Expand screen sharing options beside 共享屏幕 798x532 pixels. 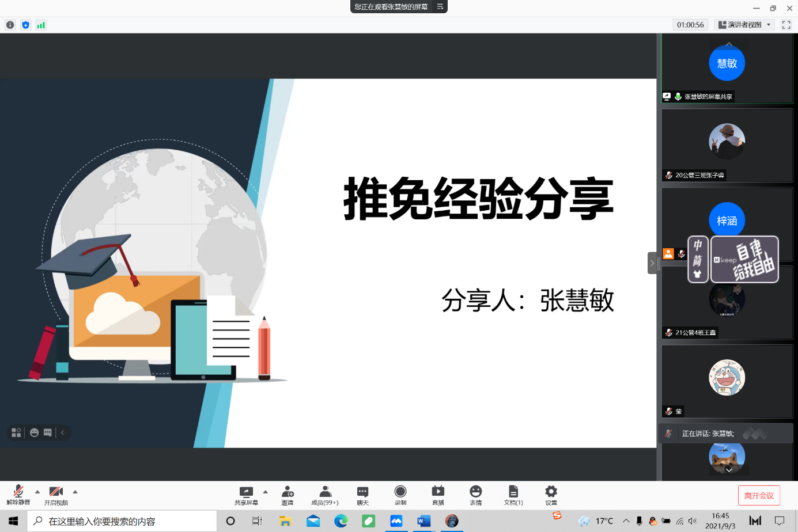pyautogui.click(x=265, y=492)
